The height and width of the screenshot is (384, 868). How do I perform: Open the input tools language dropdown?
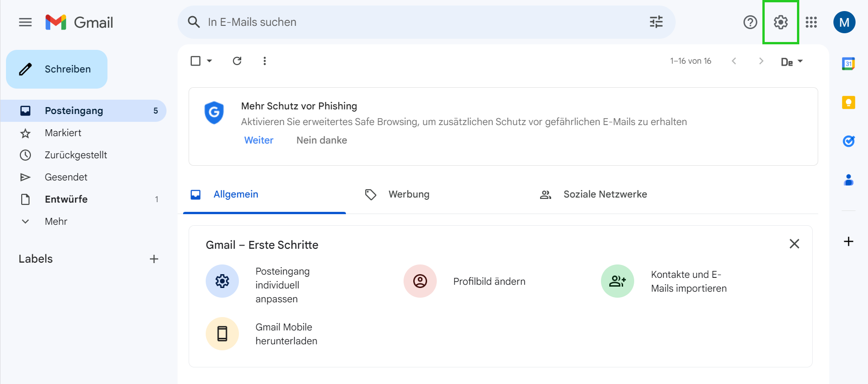[792, 61]
